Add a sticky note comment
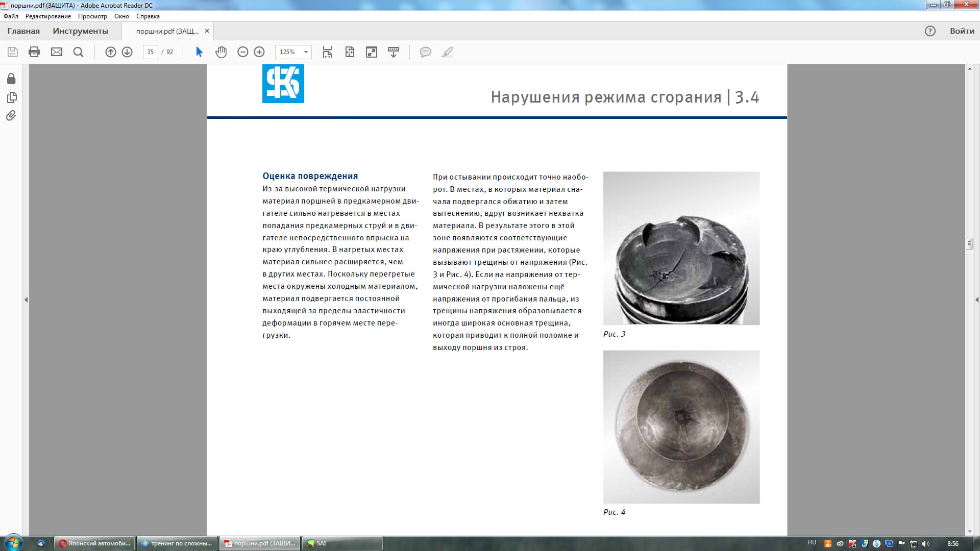980x551 pixels. point(425,52)
